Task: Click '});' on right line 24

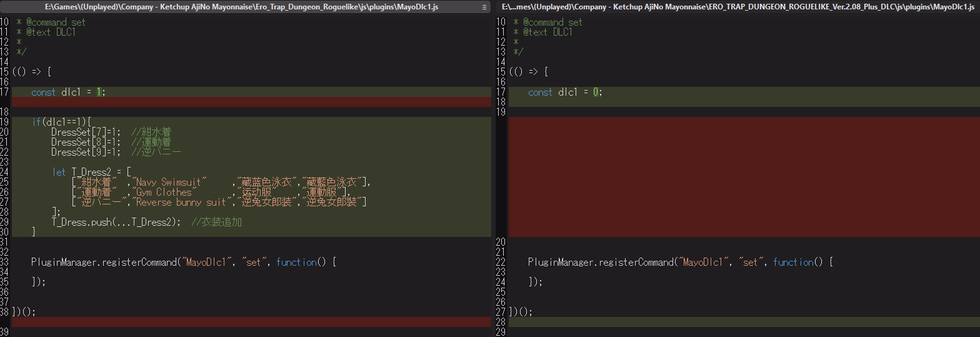Action: (536, 282)
